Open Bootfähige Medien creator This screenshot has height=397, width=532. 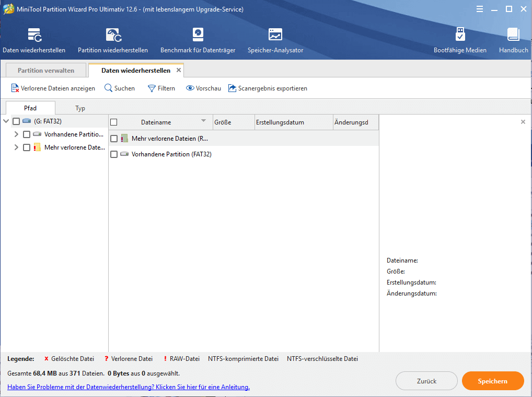pos(460,40)
